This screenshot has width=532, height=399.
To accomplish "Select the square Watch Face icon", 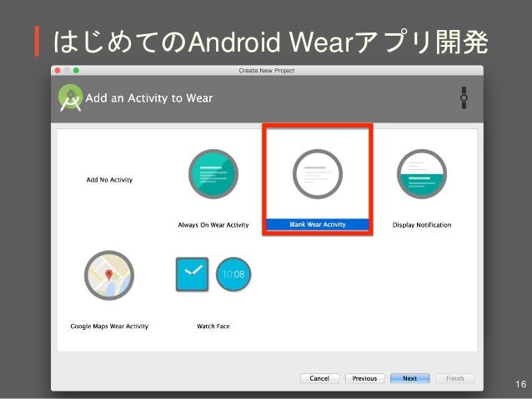I will [192, 274].
